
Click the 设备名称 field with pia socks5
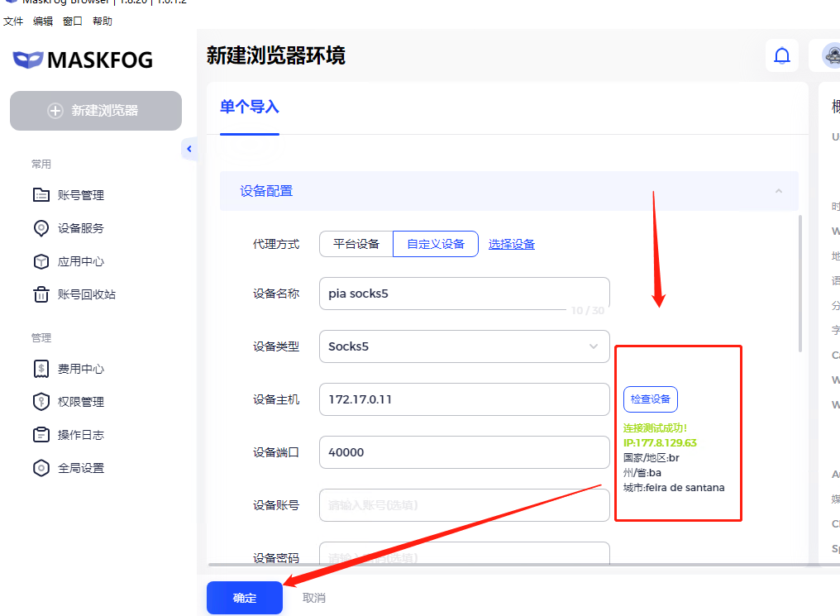[x=465, y=293]
